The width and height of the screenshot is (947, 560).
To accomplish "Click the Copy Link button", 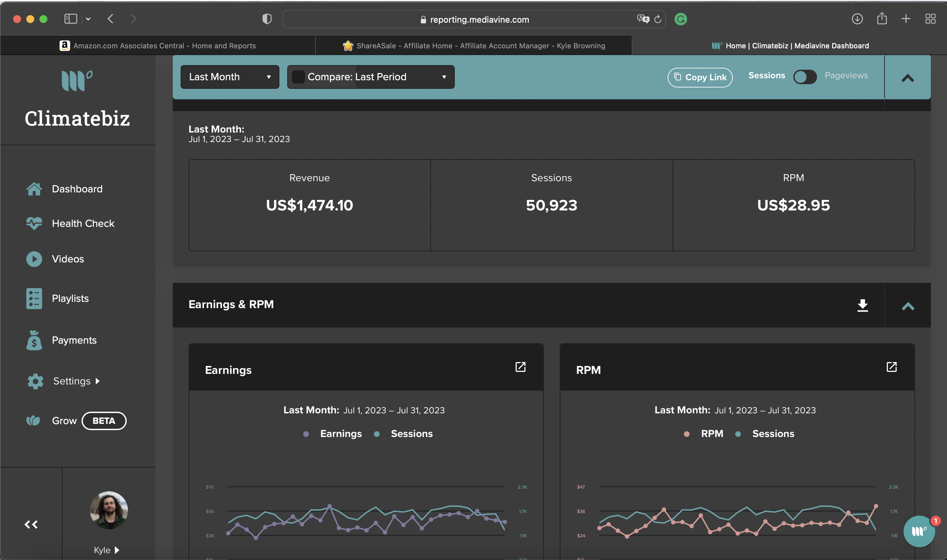I will [x=700, y=77].
